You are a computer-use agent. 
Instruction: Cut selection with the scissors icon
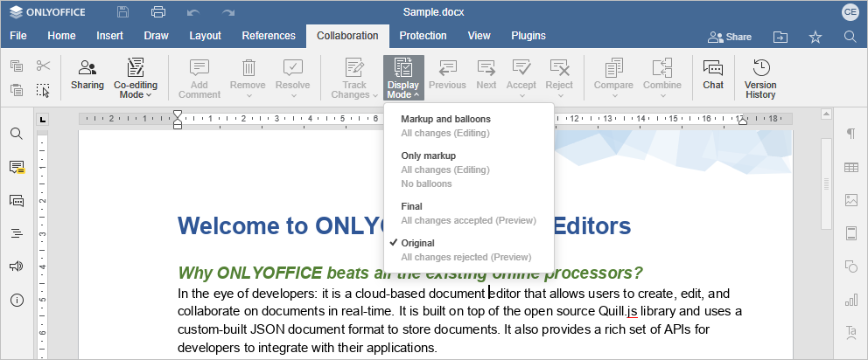pos(43,66)
